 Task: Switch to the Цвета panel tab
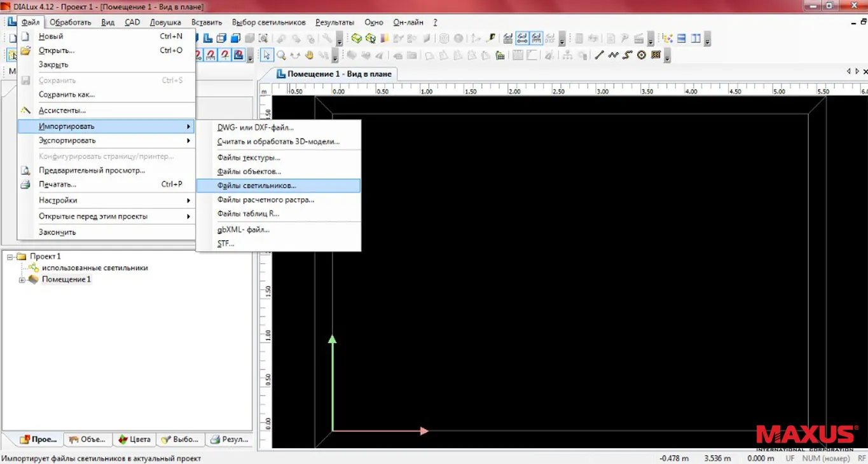pos(134,439)
